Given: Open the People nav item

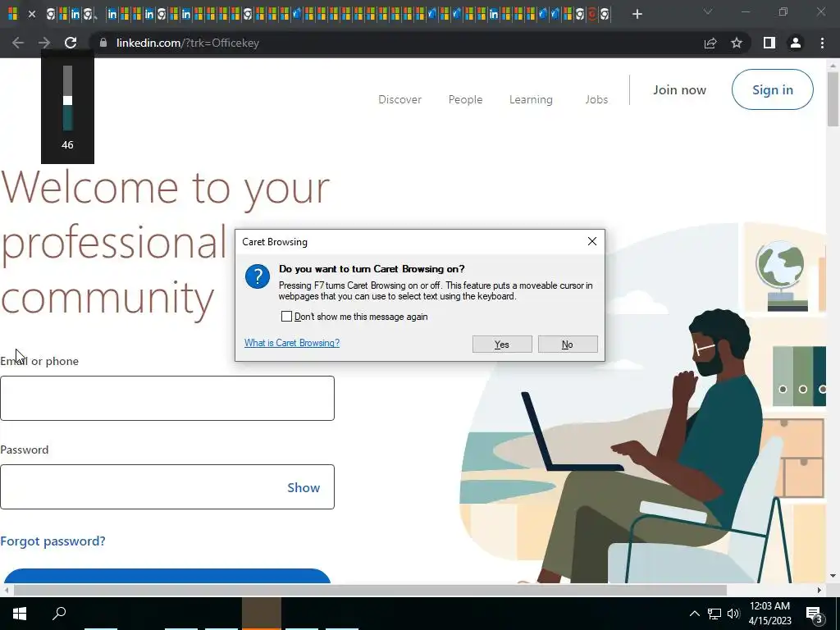Looking at the screenshot, I should click(466, 99).
